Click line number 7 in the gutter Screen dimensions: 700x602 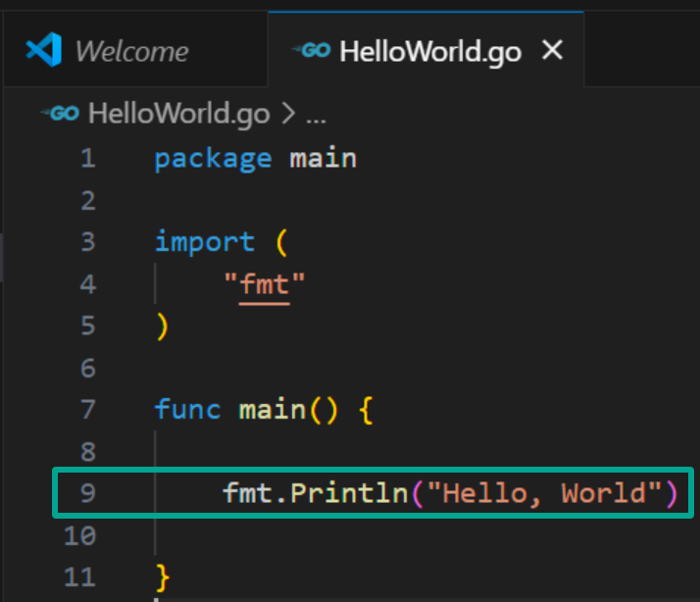[x=88, y=409]
